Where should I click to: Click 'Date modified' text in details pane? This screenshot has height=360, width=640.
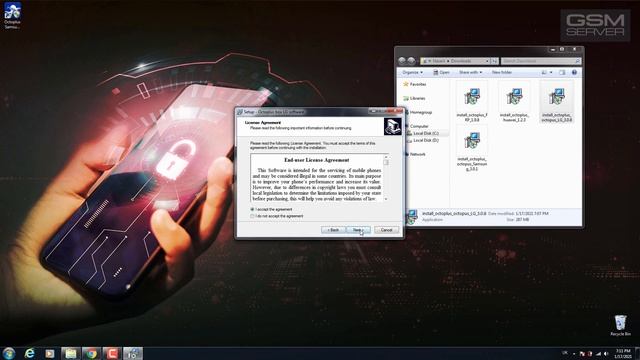tap(501, 213)
